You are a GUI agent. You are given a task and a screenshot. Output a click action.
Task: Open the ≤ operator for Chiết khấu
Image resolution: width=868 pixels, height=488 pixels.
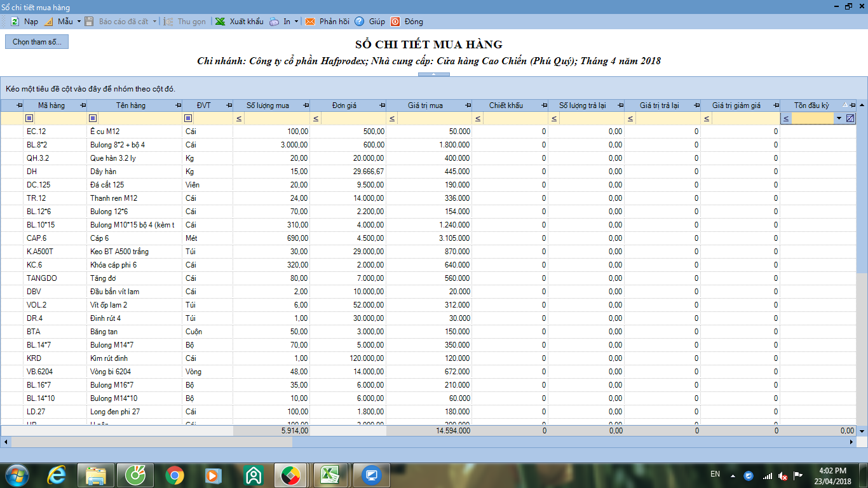pos(478,118)
